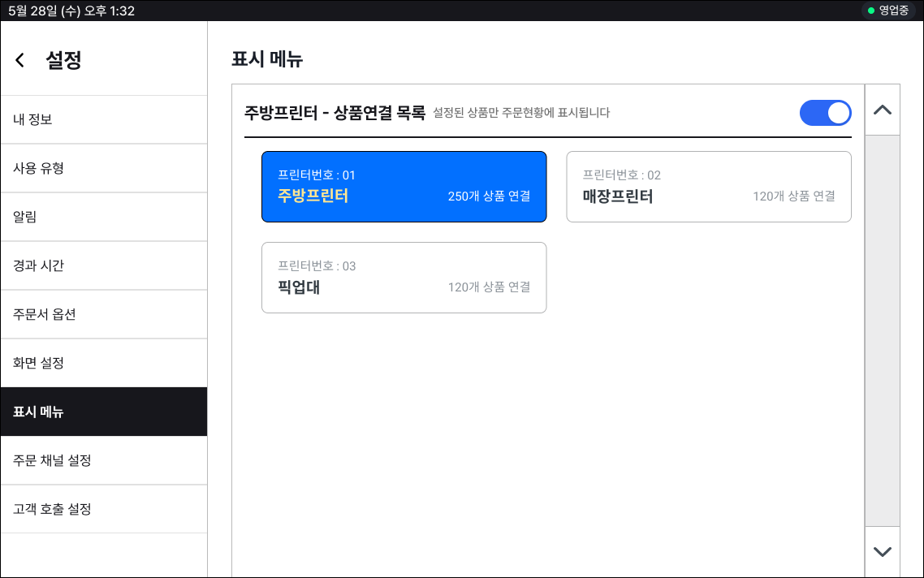924x578 pixels.
Task: Click the vertical scrollbar track
Action: pyautogui.click(x=882, y=325)
